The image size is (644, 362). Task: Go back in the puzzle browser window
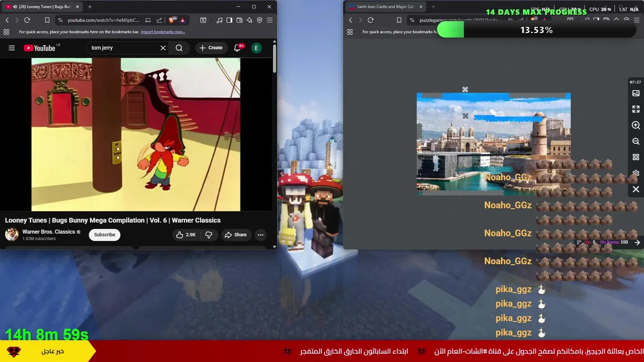click(x=351, y=20)
